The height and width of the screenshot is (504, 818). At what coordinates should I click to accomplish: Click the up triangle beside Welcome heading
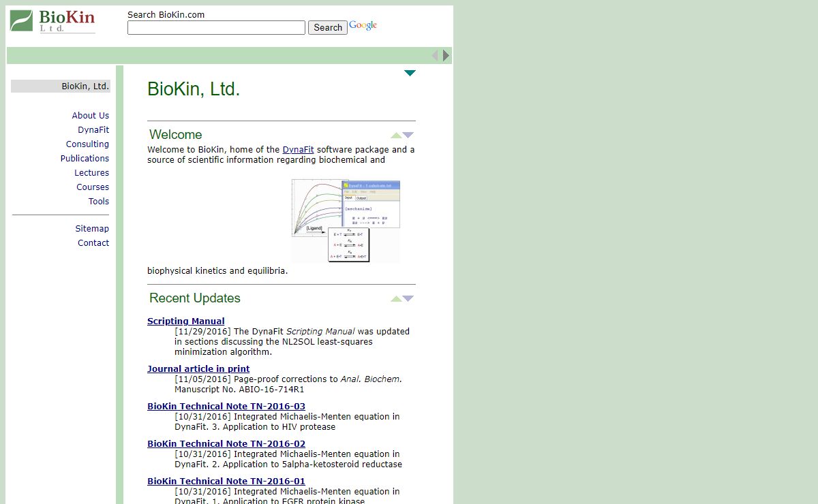(396, 135)
